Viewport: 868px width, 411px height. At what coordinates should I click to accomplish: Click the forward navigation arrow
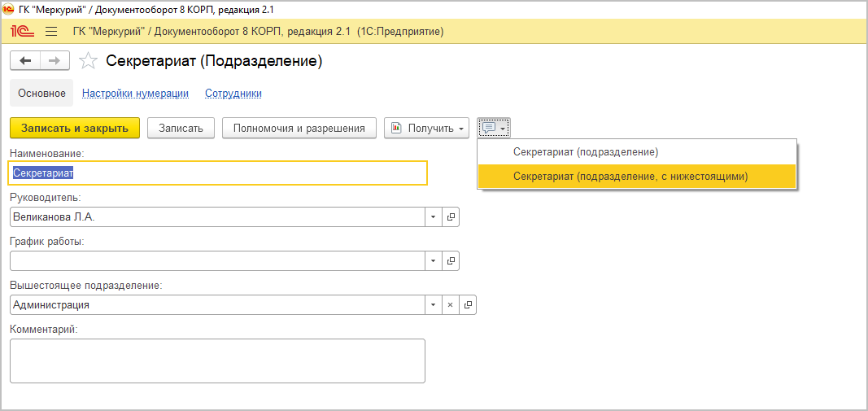55,61
